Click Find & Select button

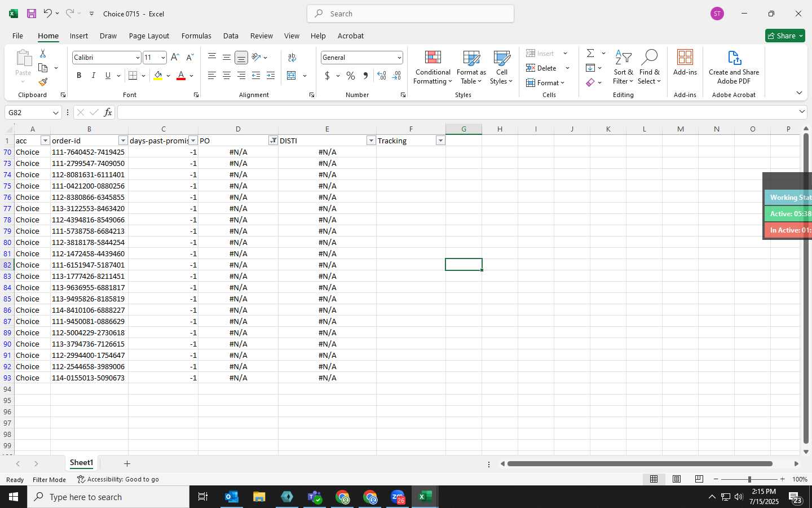coord(649,67)
